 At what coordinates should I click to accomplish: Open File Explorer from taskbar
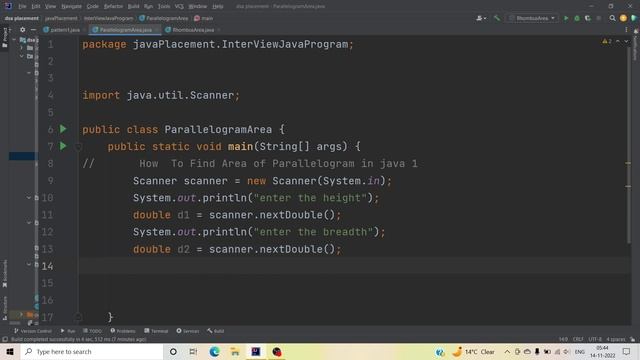click(x=235, y=351)
